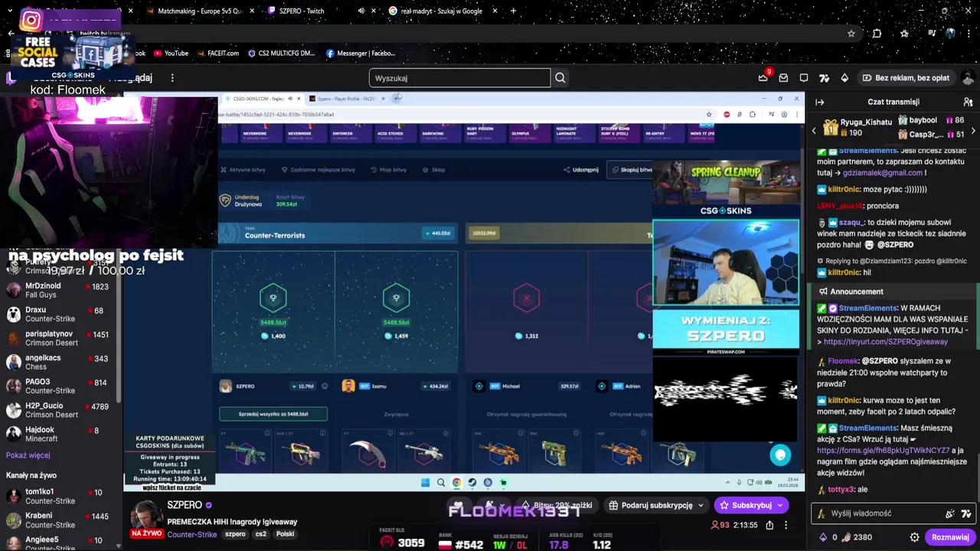
Task: Toggle the follow heart button
Action: [458, 505]
